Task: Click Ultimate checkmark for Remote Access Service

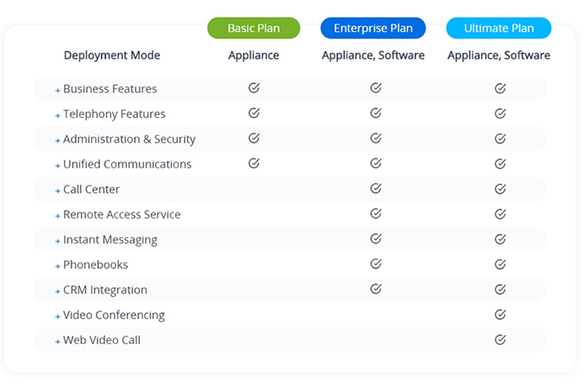Action: [500, 214]
